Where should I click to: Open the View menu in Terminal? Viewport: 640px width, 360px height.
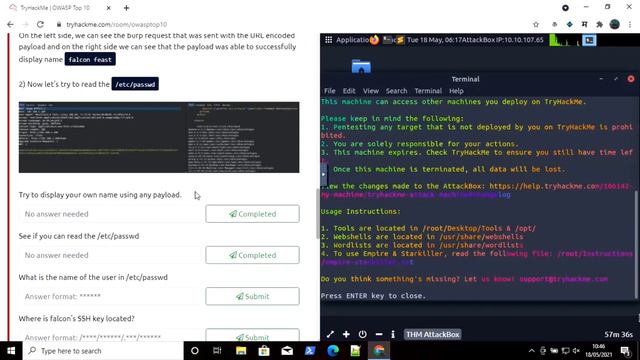(x=371, y=91)
